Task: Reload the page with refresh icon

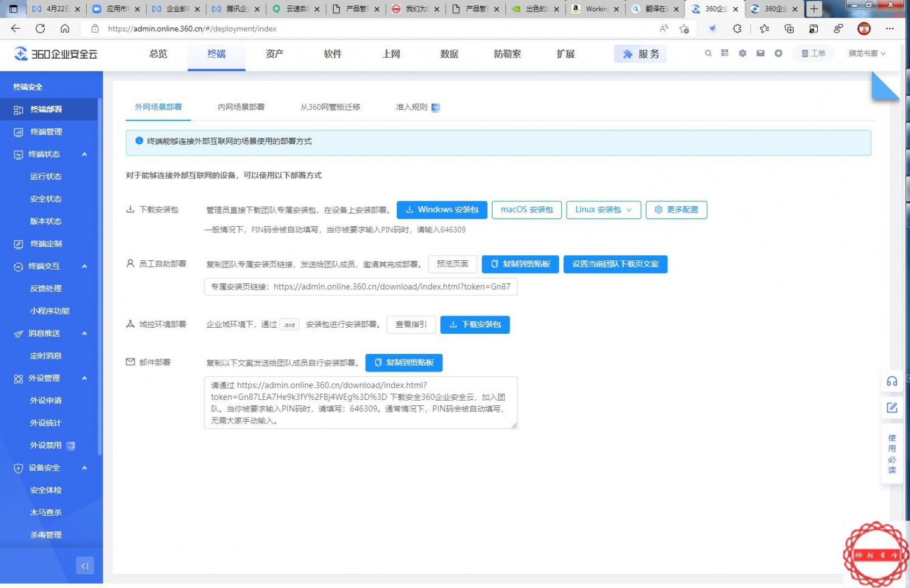Action: point(40,29)
